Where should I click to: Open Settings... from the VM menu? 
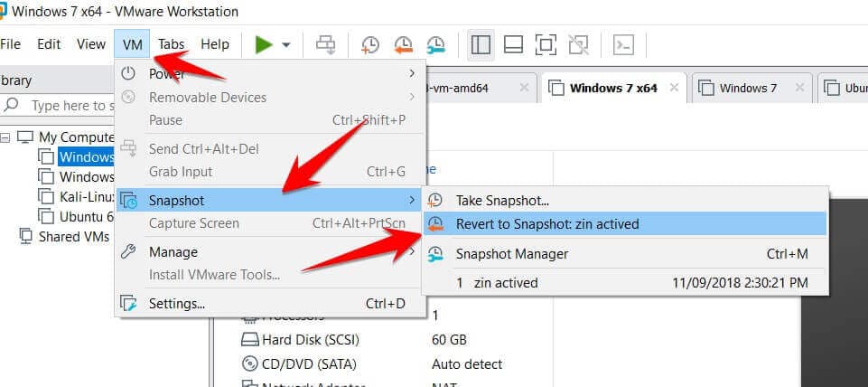click(x=270, y=304)
